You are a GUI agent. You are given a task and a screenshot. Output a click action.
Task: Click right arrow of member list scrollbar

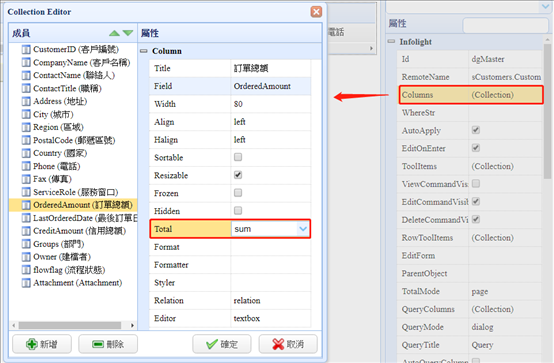pos(132,325)
